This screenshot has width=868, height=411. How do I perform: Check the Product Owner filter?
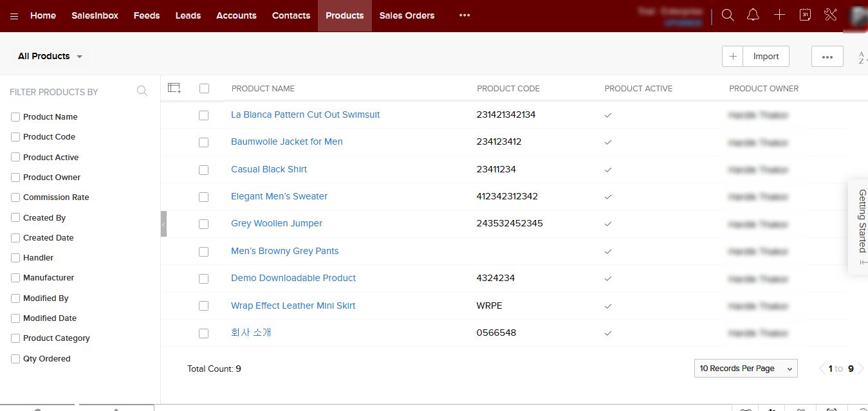[15, 177]
